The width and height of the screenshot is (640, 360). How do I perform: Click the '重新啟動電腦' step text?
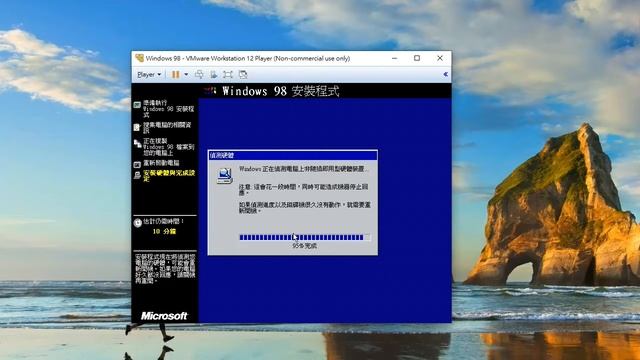[x=161, y=163]
